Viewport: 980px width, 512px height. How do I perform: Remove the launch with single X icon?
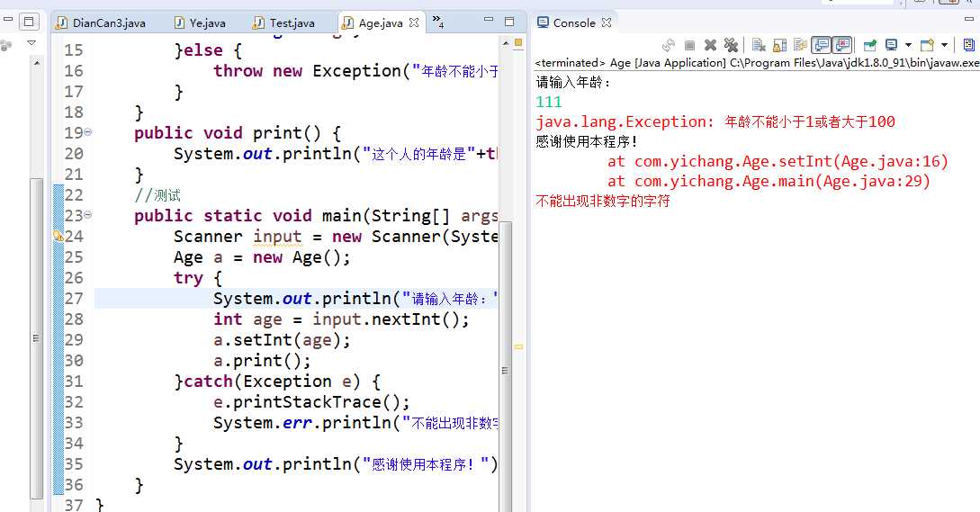tap(710, 45)
